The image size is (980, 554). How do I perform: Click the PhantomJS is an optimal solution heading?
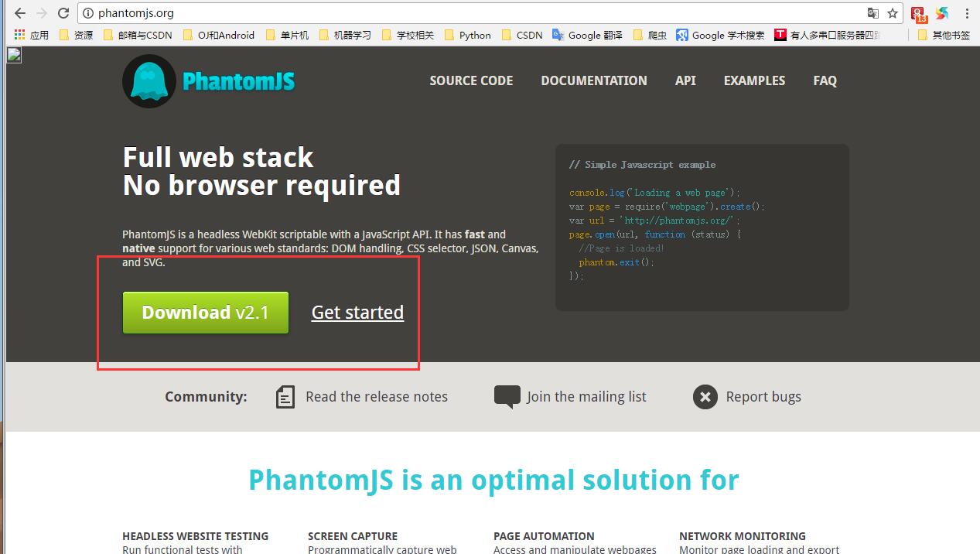tap(493, 480)
